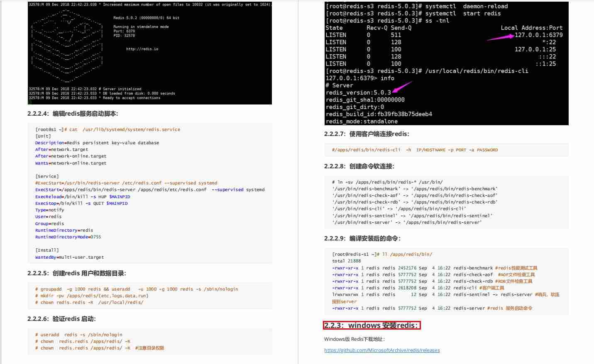Select heading "2.2.2.6: 验证redis 启动:"
The width and height of the screenshot is (594, 364).
point(61,319)
